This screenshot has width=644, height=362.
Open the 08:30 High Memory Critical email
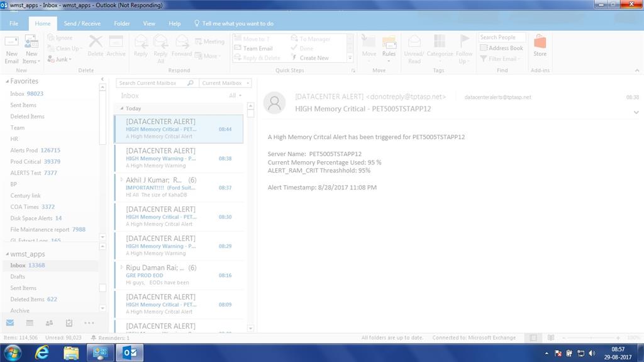[179, 217]
